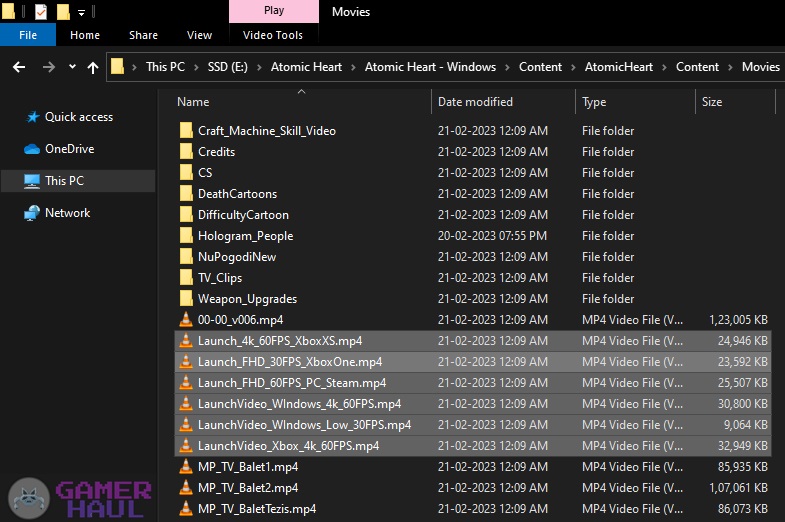785x522 pixels.
Task: Open recent locations dropdown arrow
Action: click(x=72, y=67)
